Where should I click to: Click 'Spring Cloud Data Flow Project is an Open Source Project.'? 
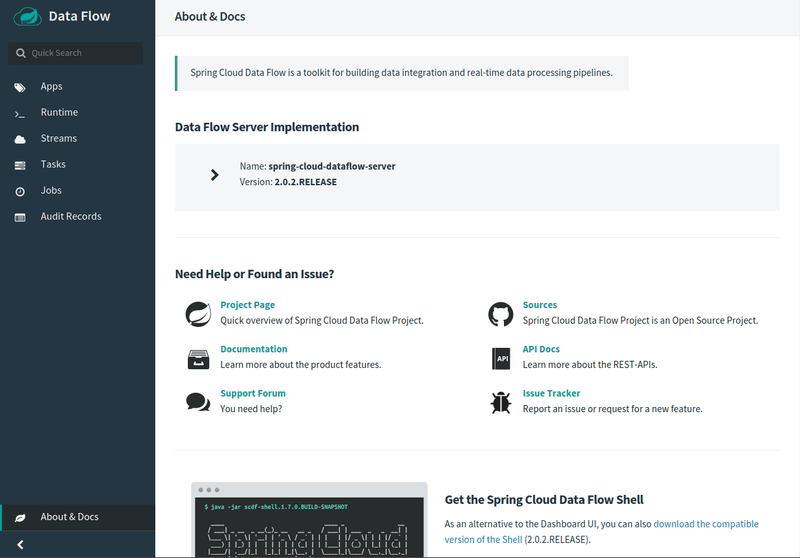pos(640,320)
